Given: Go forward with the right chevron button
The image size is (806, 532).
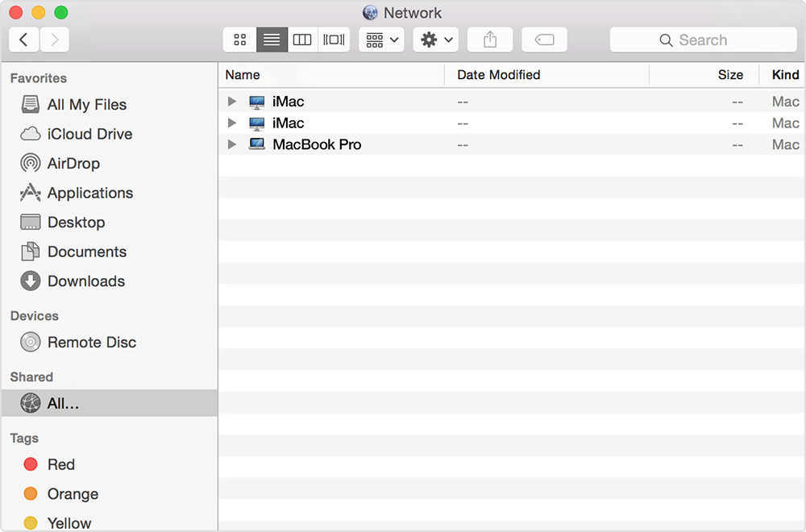Looking at the screenshot, I should pos(55,39).
